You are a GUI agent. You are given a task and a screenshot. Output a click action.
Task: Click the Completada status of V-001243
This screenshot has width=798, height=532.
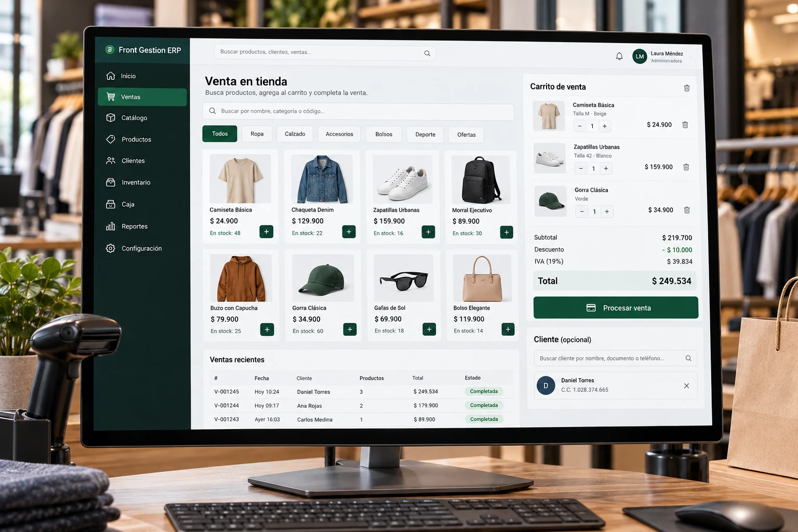pyautogui.click(x=484, y=419)
